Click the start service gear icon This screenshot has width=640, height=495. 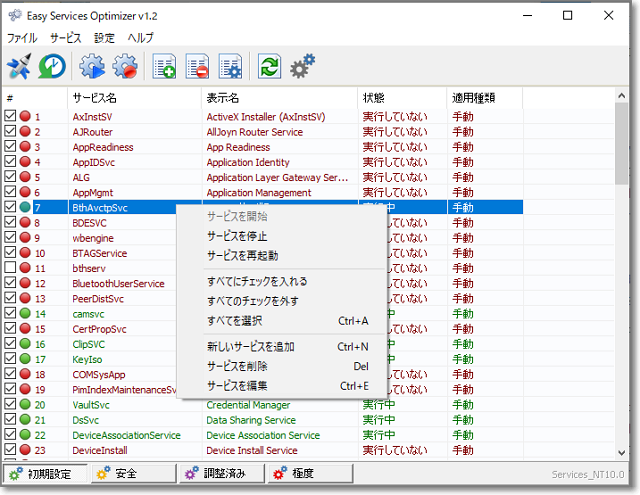coord(92,67)
